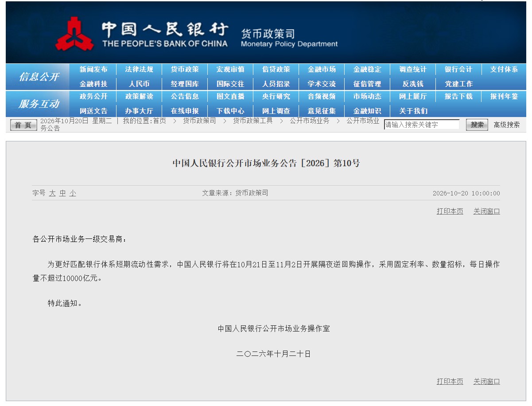Go to 调查统计 section
Image resolution: width=532 pixels, height=406 pixels.
[413, 70]
